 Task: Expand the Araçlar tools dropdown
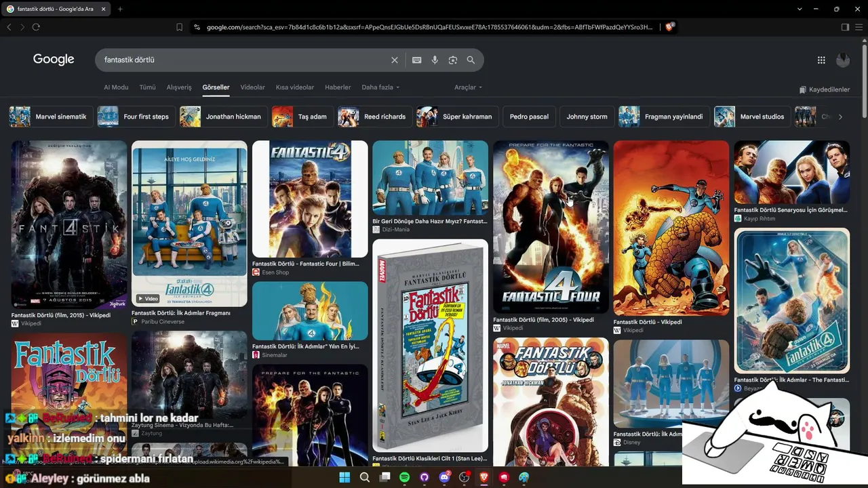[x=468, y=87]
